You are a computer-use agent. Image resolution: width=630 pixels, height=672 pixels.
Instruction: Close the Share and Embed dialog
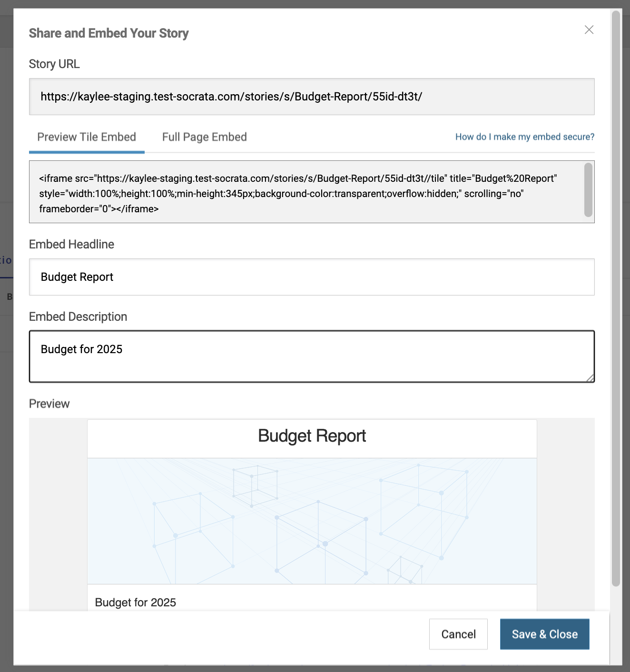pos(589,30)
